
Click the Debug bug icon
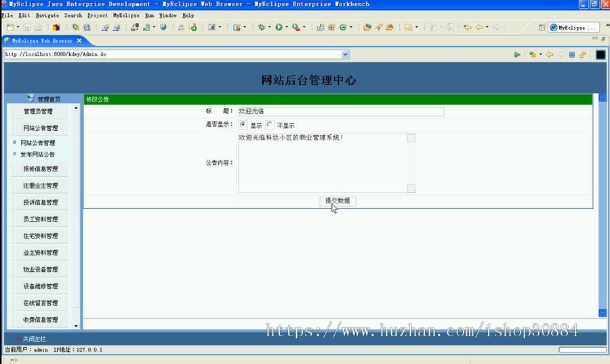click(262, 27)
